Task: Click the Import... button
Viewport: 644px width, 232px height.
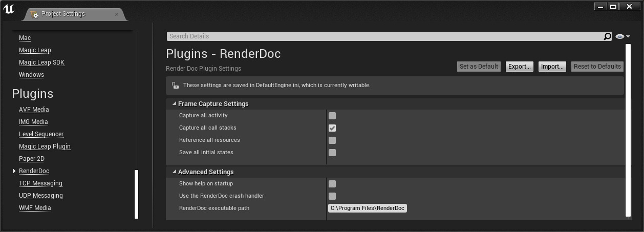Action: (x=552, y=67)
